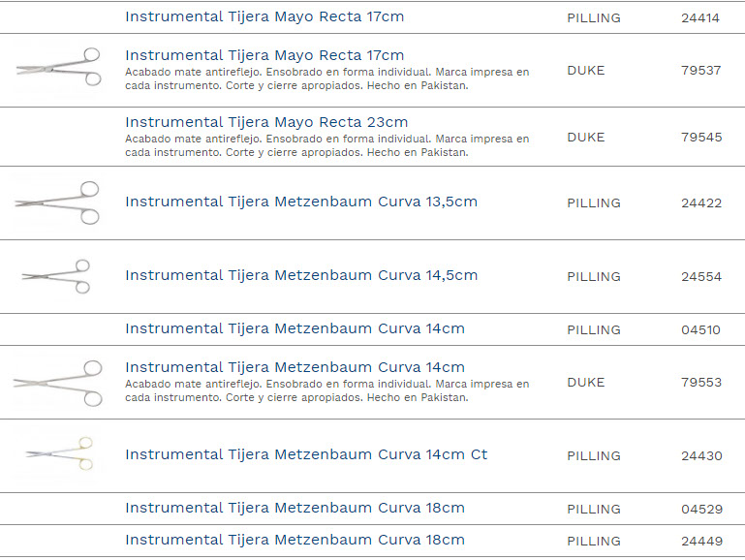Click the Metzenbaum Curva 14,5cm scissors image
The width and height of the screenshot is (745, 560).
pyautogui.click(x=57, y=276)
